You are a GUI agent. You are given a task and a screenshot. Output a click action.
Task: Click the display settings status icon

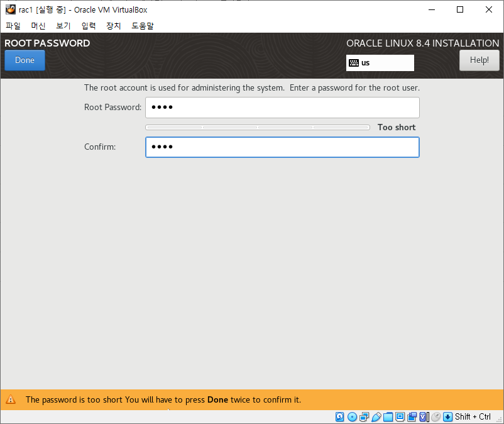click(x=400, y=417)
